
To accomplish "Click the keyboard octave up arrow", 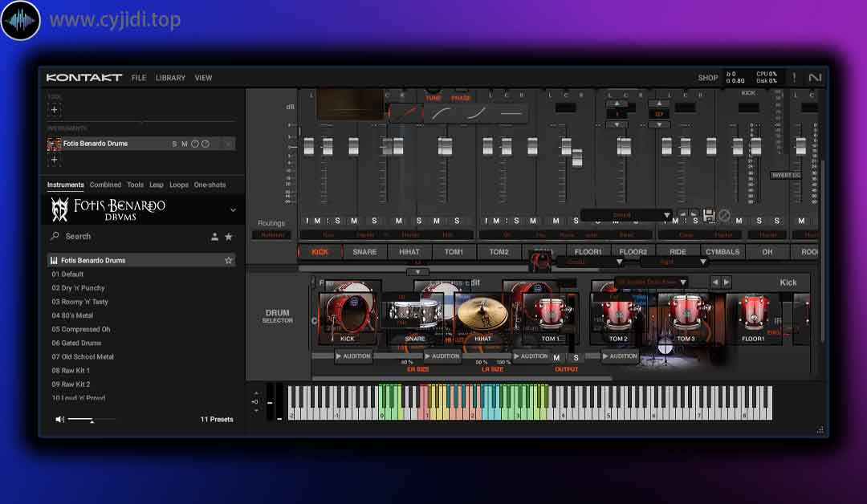I will point(256,393).
